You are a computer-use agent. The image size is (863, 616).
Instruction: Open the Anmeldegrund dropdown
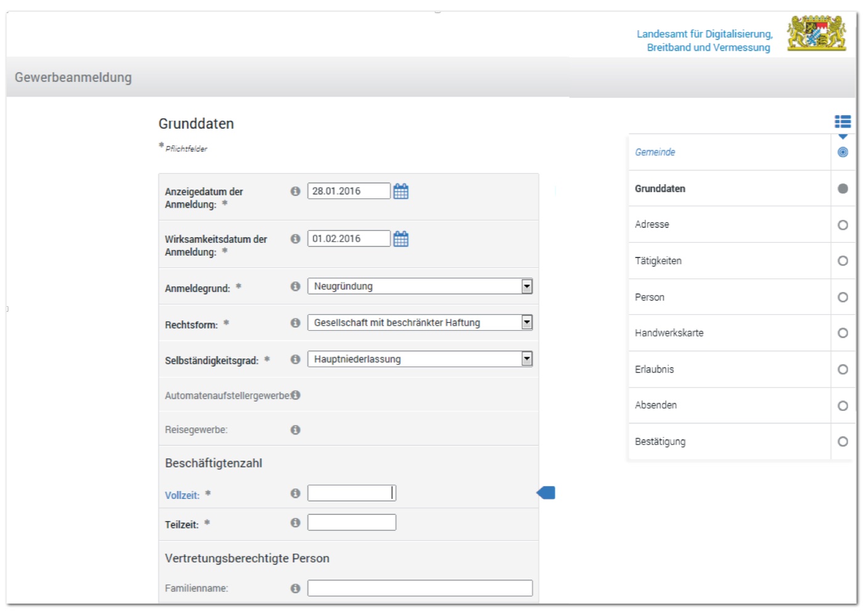(526, 286)
